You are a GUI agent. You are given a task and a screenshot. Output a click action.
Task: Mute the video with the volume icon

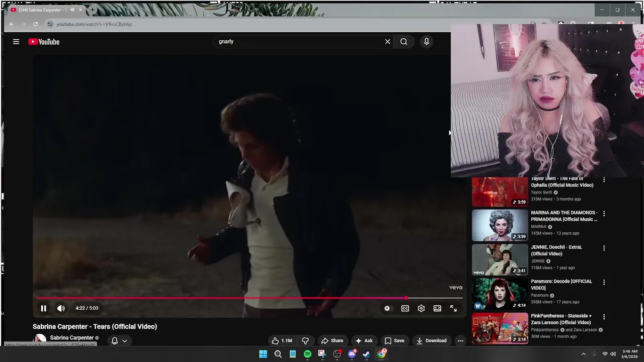point(61,308)
